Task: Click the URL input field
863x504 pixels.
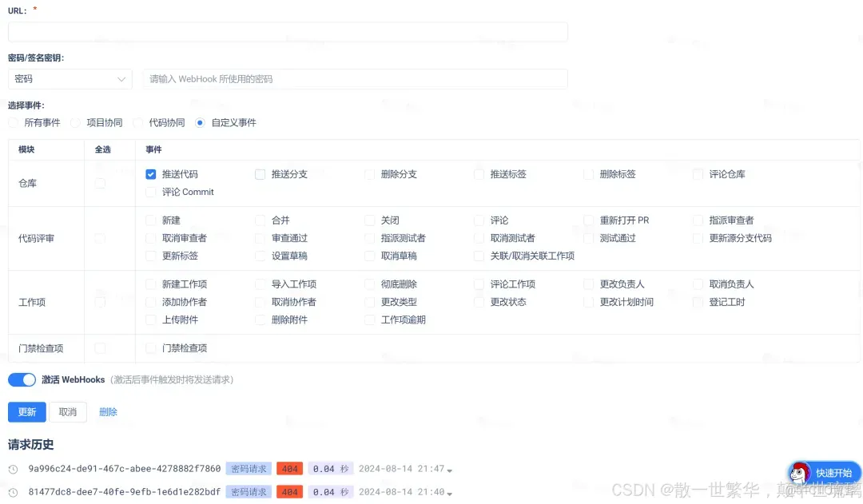Action: coord(288,31)
